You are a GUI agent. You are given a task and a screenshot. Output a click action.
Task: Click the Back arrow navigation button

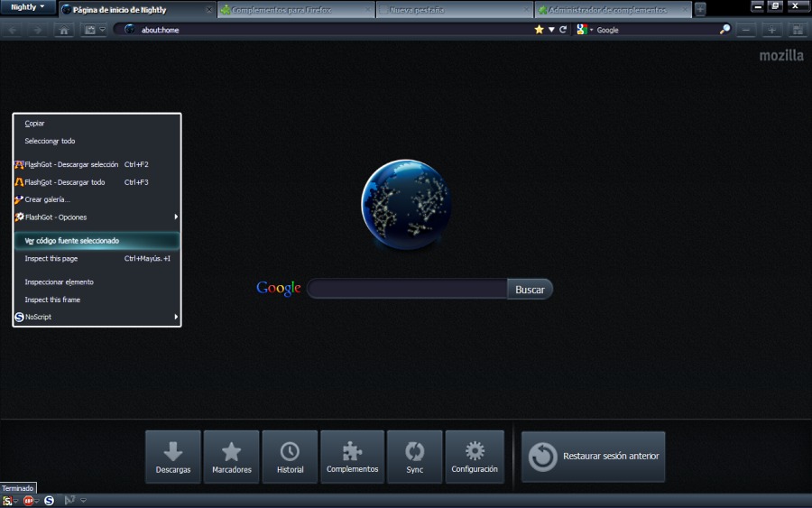pyautogui.click(x=13, y=30)
